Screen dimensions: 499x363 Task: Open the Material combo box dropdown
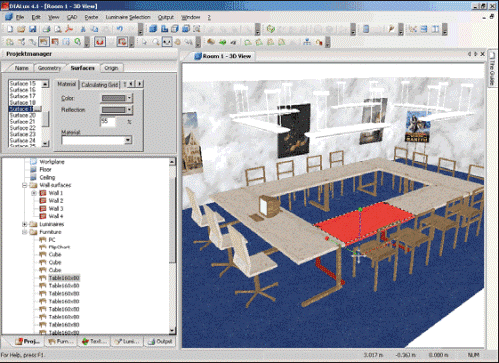coord(128,140)
